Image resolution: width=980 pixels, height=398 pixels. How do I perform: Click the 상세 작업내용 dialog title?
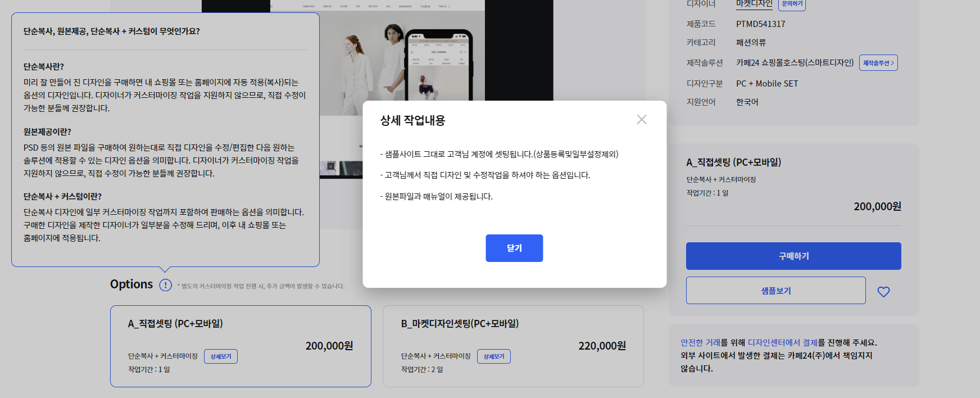click(412, 120)
